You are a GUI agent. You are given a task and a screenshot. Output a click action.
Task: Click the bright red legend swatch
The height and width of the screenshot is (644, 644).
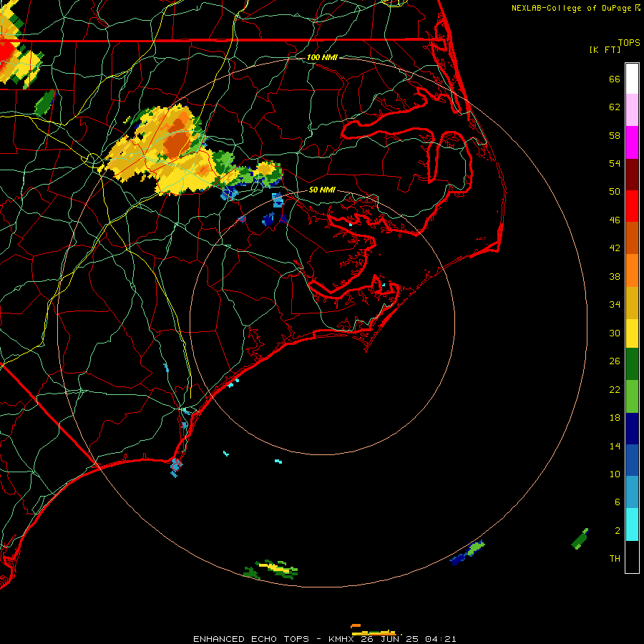point(632,206)
